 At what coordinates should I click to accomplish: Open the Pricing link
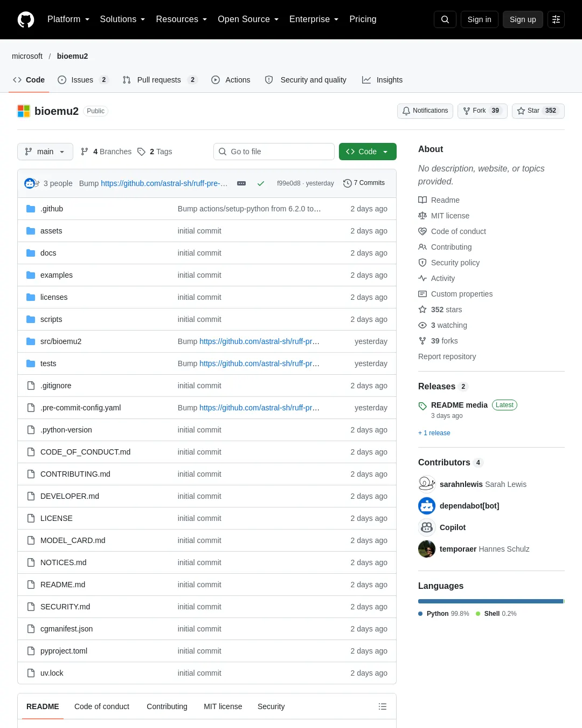pos(363,19)
